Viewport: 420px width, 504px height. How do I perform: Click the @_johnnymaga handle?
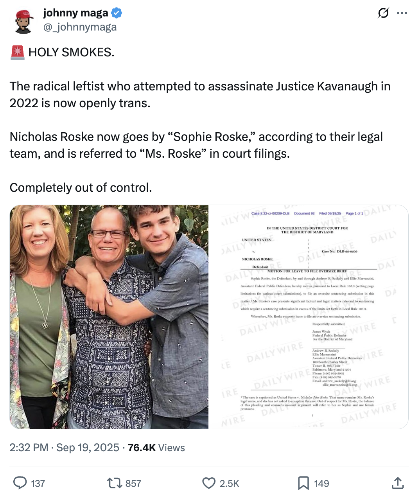[x=80, y=27]
